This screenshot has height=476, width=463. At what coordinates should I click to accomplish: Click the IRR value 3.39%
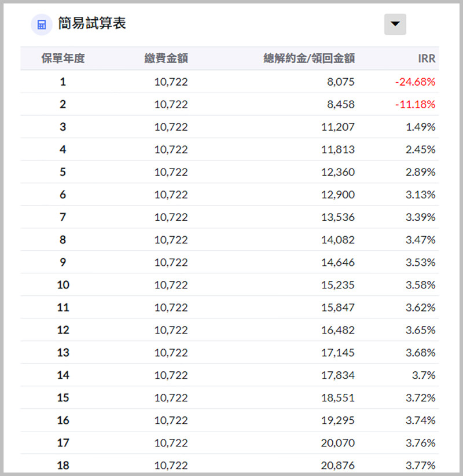421,217
